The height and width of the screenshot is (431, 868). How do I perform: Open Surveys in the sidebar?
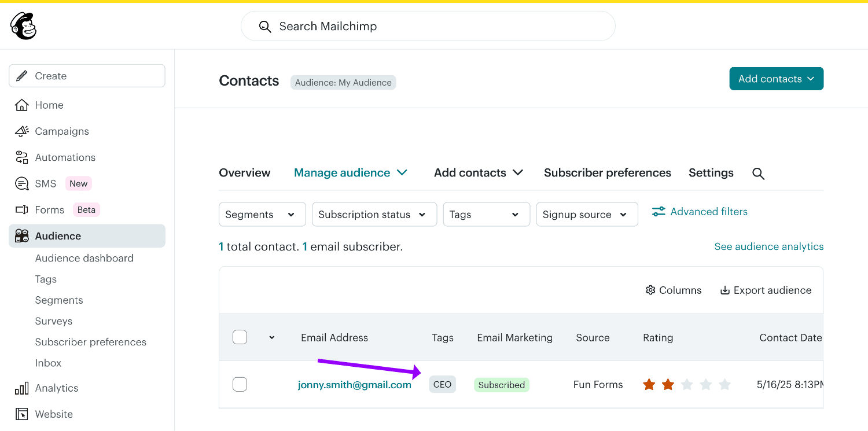(x=54, y=321)
